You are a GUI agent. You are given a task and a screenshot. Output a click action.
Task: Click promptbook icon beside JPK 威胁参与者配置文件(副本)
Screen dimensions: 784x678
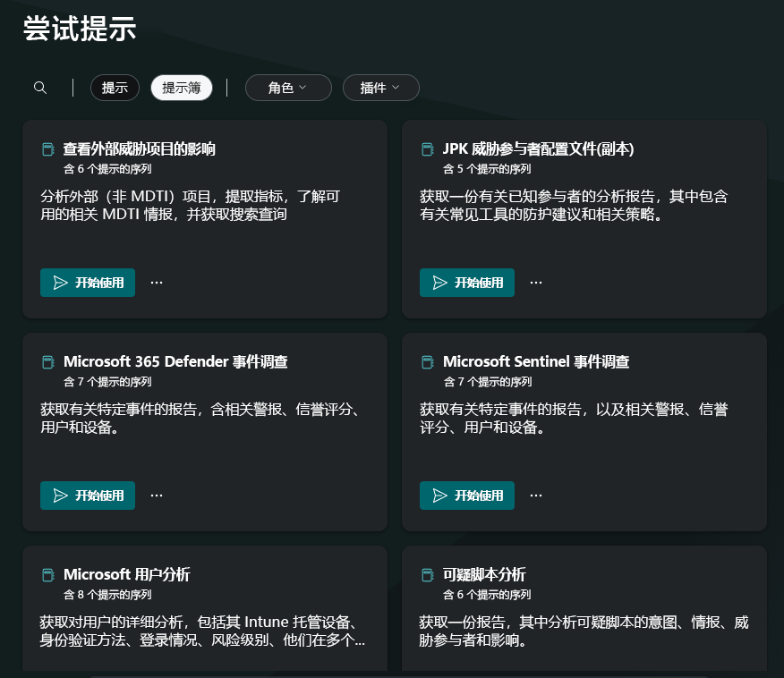click(x=428, y=149)
